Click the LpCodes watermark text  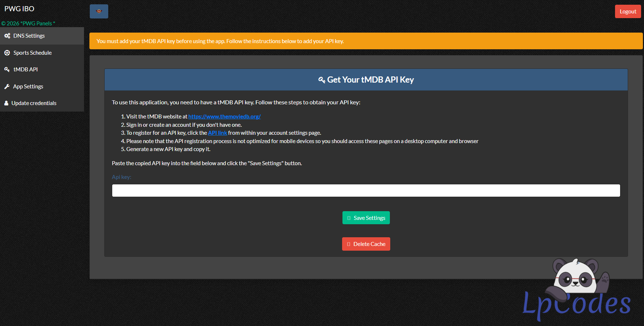pyautogui.click(x=576, y=304)
